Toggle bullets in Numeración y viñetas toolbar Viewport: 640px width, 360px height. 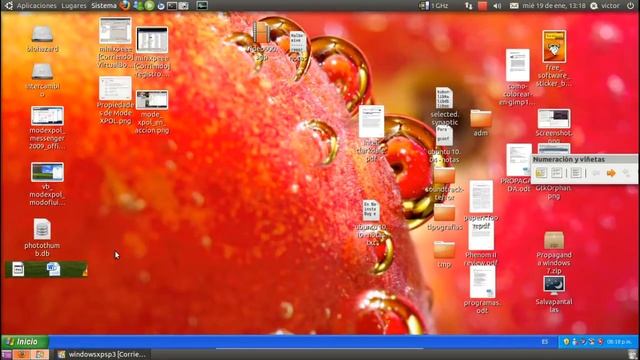click(x=541, y=173)
